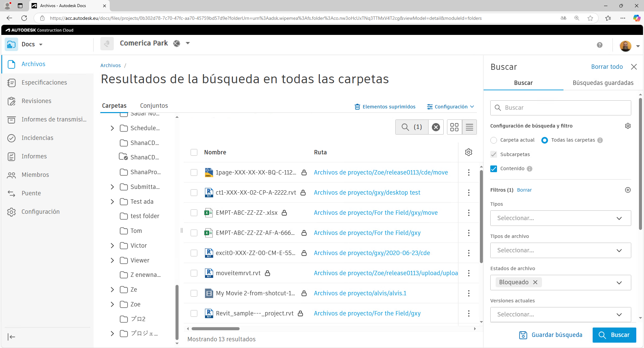This screenshot has height=348, width=644.
Task: Open the Búsquedas guardadas tab
Action: point(603,83)
